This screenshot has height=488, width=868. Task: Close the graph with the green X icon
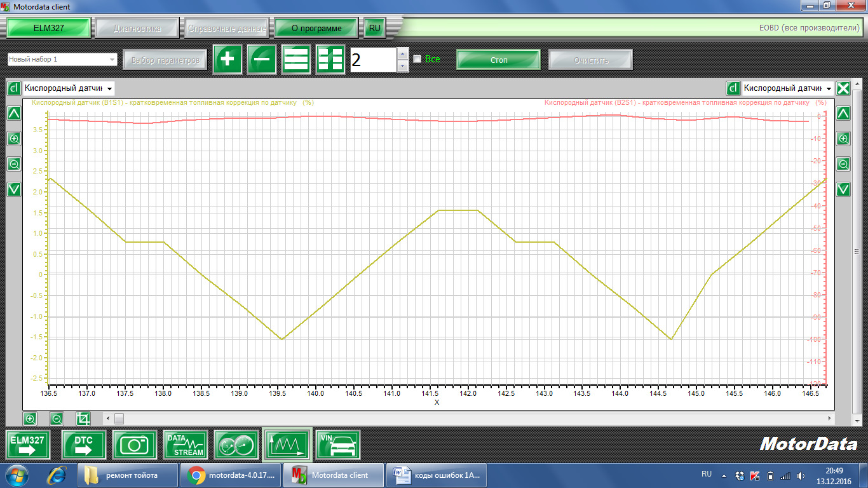(843, 88)
